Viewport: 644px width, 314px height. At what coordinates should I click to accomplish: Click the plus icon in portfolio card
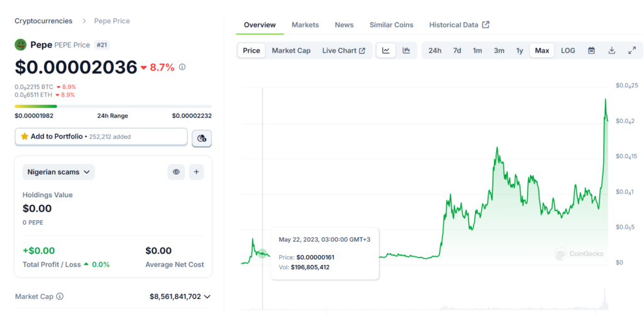[196, 171]
